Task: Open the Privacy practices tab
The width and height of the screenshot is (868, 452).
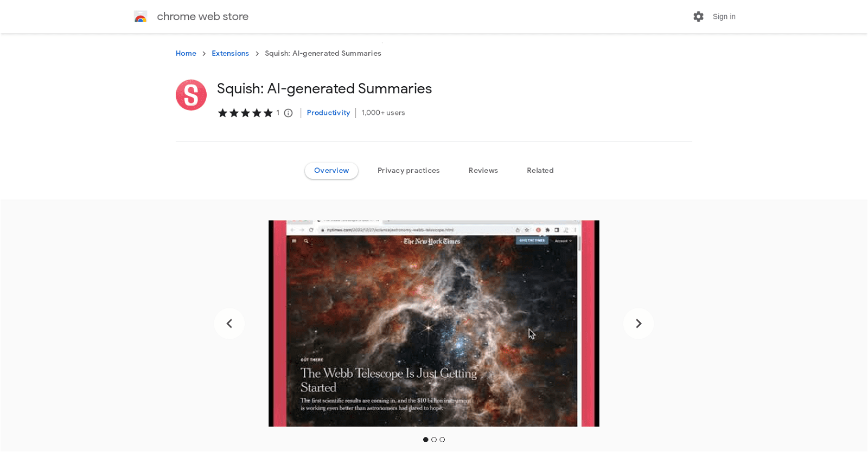Action: [409, 171]
